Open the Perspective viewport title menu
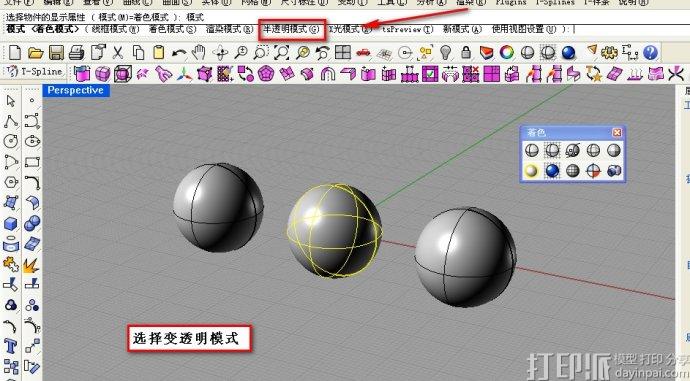Image resolution: width=690 pixels, height=381 pixels. 76,90
